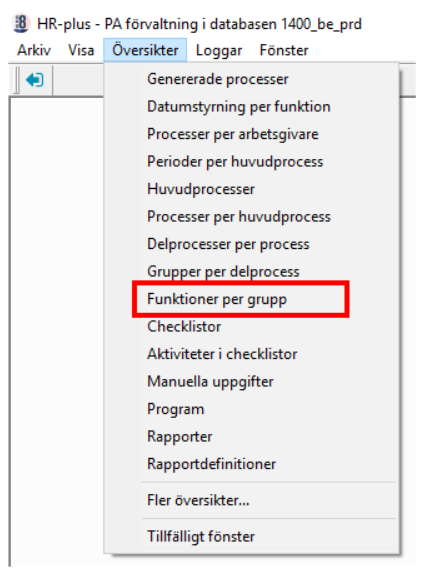This screenshot has width=430, height=572.
Task: Click the HR-plus application icon in title bar
Action: coord(21,24)
